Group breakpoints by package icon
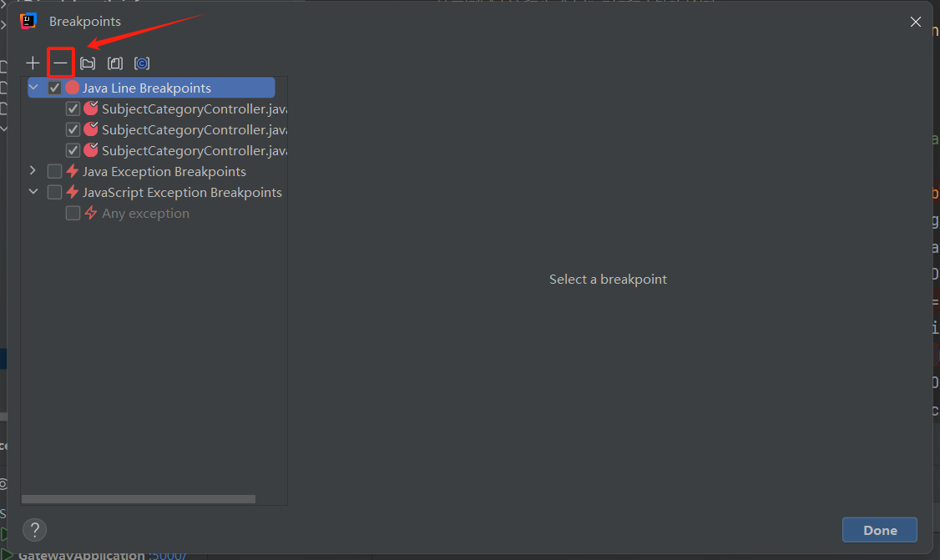The width and height of the screenshot is (940, 560). [88, 63]
